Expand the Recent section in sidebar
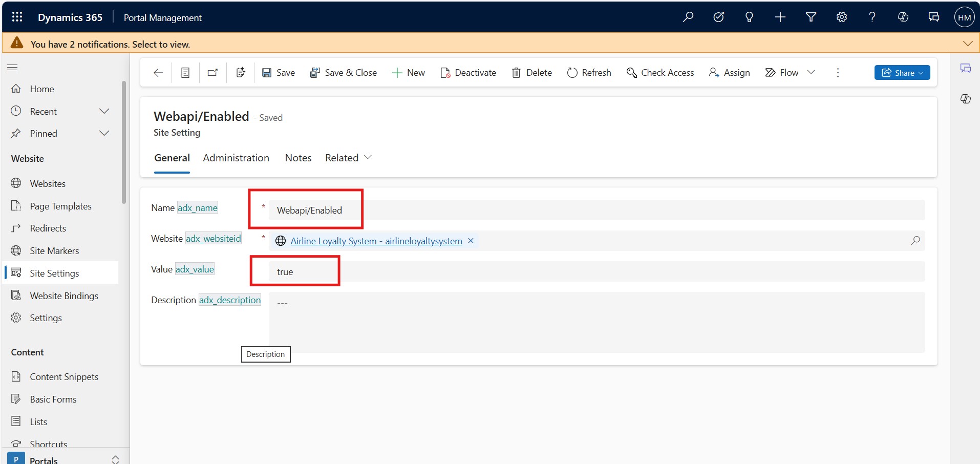 click(104, 111)
